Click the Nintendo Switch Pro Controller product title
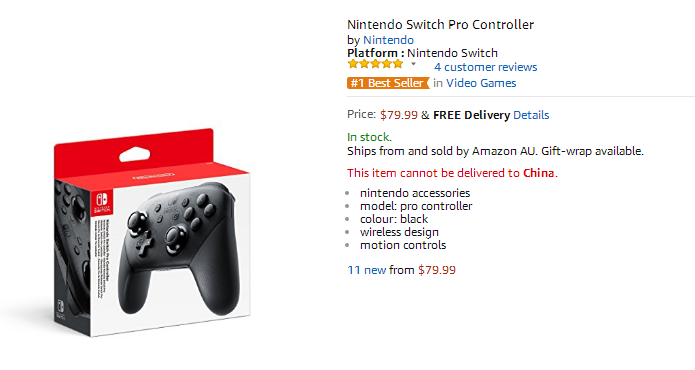The width and height of the screenshot is (695, 370). pos(440,24)
